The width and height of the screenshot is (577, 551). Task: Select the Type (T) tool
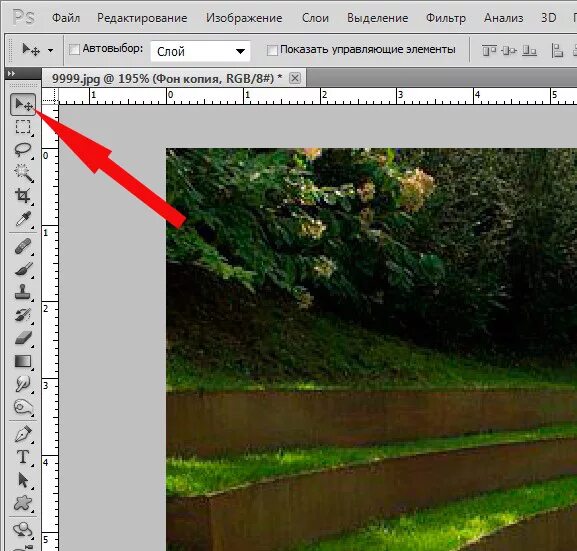coord(23,457)
